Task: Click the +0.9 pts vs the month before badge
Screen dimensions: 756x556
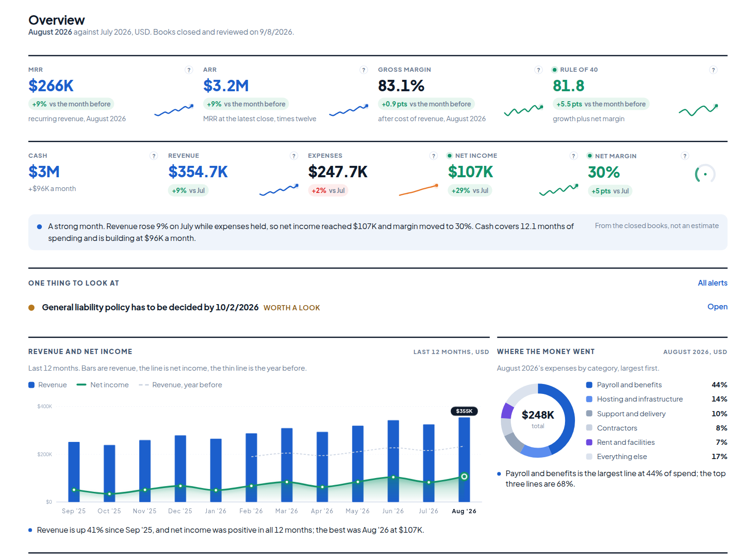Action: pos(426,104)
